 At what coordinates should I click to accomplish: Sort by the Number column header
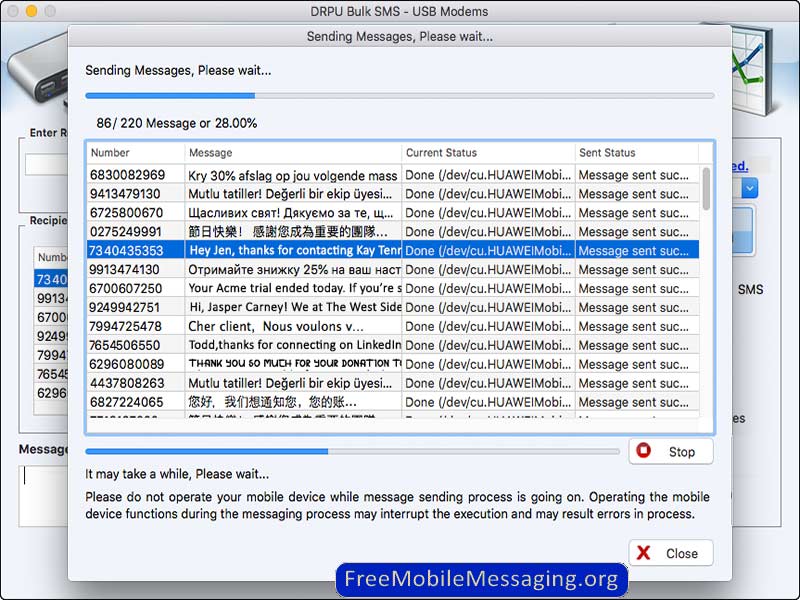tap(135, 153)
